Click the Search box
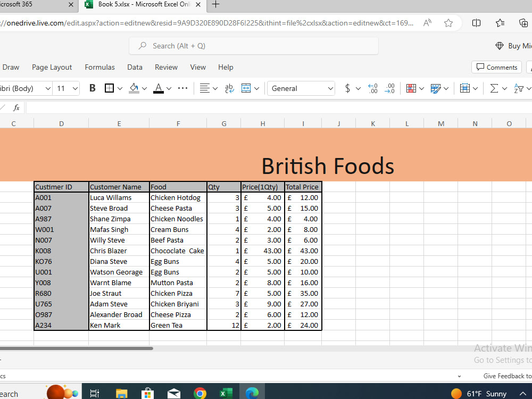 click(x=254, y=46)
